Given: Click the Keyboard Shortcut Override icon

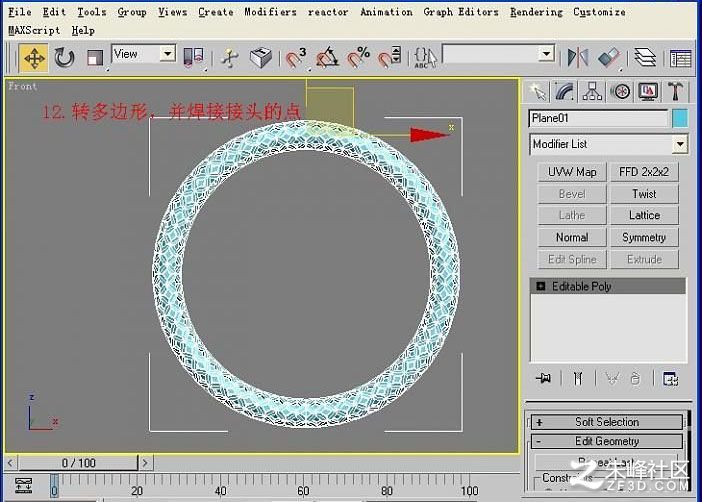Looking at the screenshot, I should (x=261, y=57).
